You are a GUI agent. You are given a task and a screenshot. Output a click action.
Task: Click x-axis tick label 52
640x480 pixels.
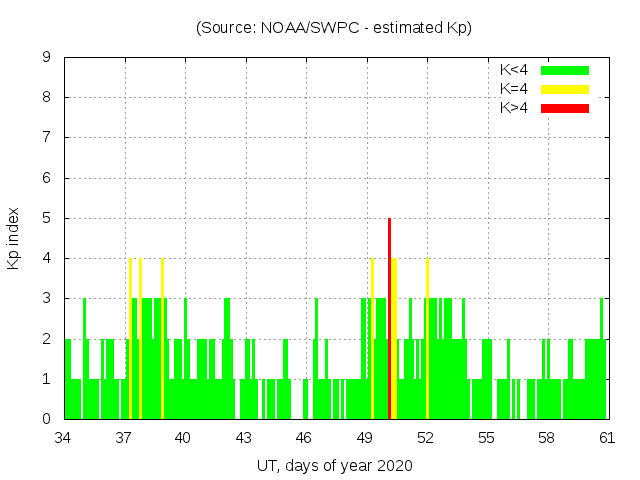click(426, 438)
